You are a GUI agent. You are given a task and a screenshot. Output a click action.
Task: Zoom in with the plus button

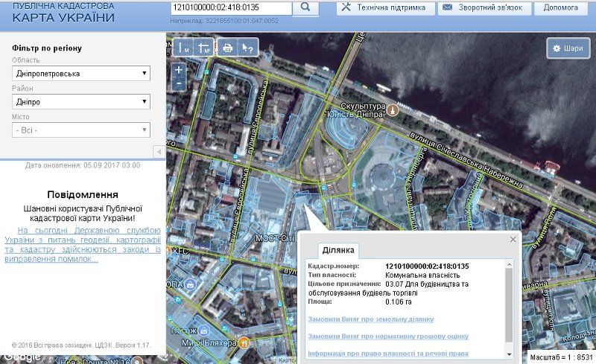pyautogui.click(x=179, y=69)
